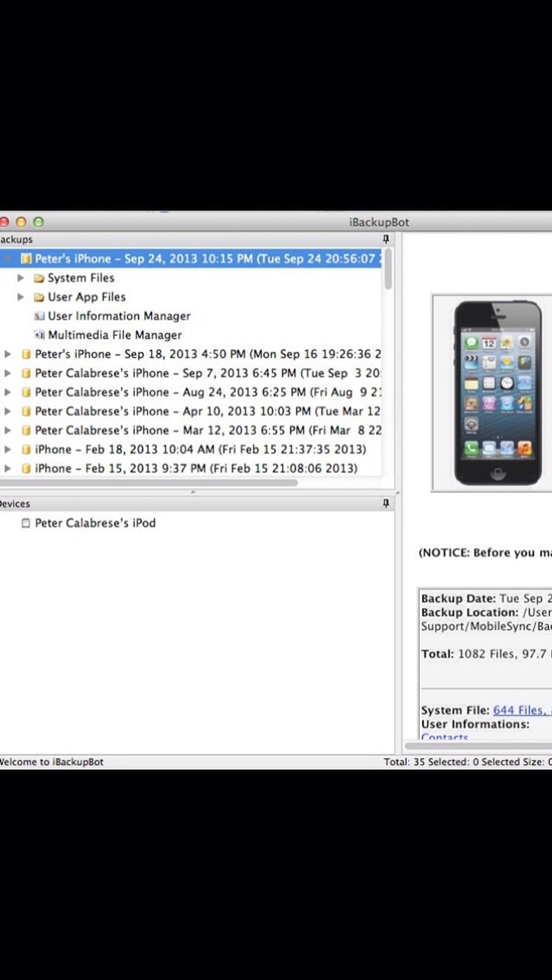Click the pin icon in Devices panel header

pyautogui.click(x=386, y=504)
